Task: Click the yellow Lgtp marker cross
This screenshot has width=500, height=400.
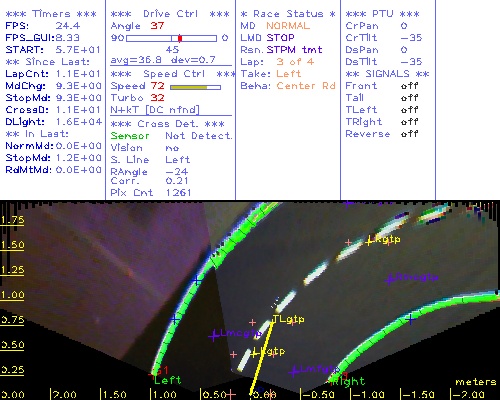Action: pyautogui.click(x=255, y=353)
